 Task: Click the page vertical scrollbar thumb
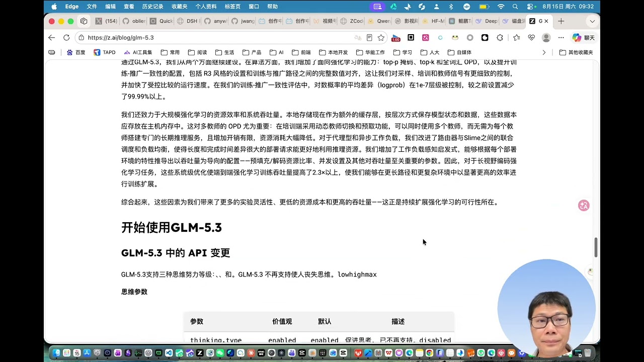pyautogui.click(x=597, y=247)
